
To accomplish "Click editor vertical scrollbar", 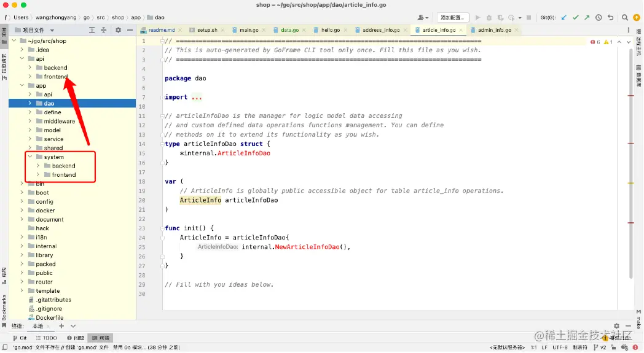I will 631,164.
